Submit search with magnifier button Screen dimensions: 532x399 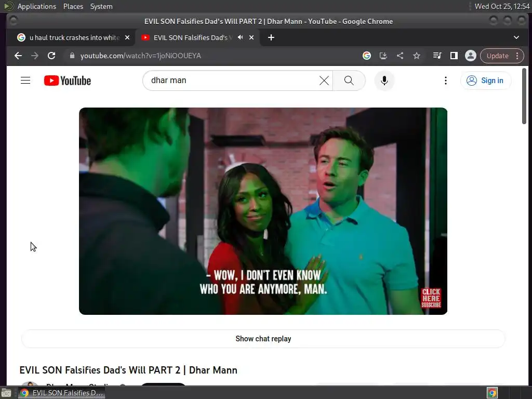point(349,81)
